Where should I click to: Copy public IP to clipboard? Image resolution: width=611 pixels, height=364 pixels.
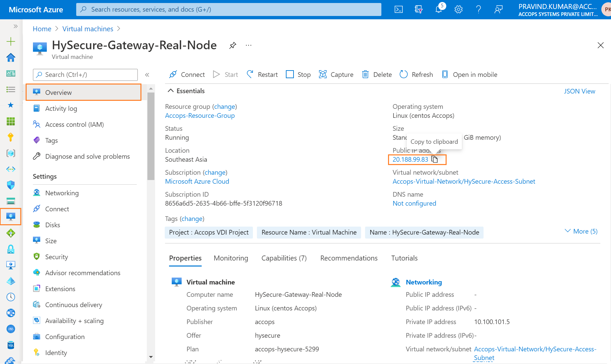pos(434,159)
